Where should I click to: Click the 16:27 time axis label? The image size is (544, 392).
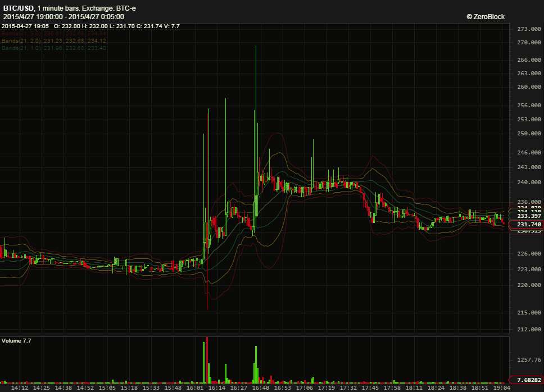pos(239,388)
